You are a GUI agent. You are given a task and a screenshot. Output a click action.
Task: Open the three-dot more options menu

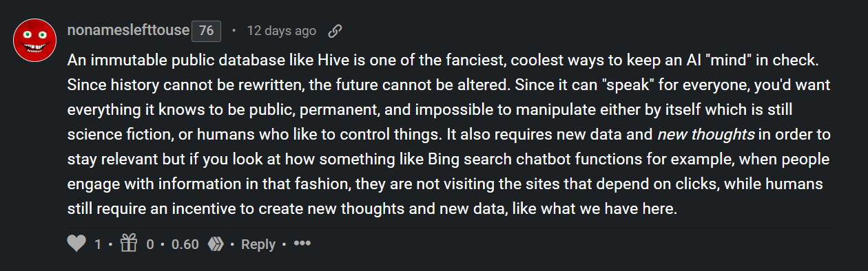tap(302, 244)
